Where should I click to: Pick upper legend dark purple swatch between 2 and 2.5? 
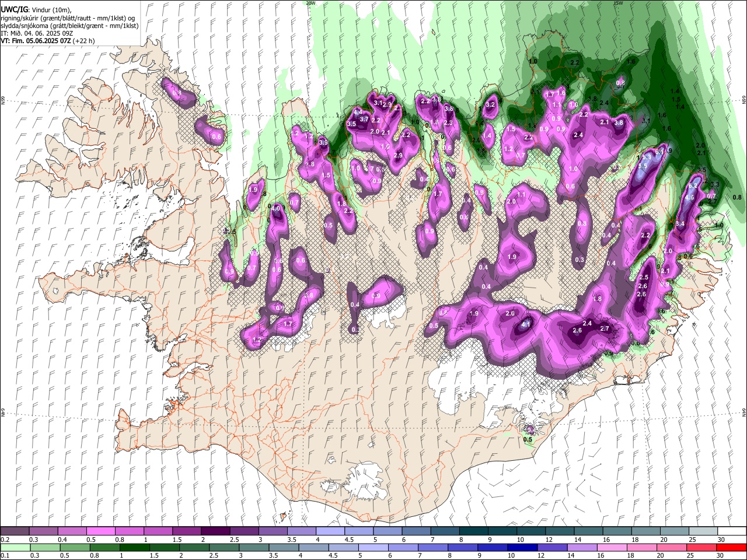(x=215, y=531)
